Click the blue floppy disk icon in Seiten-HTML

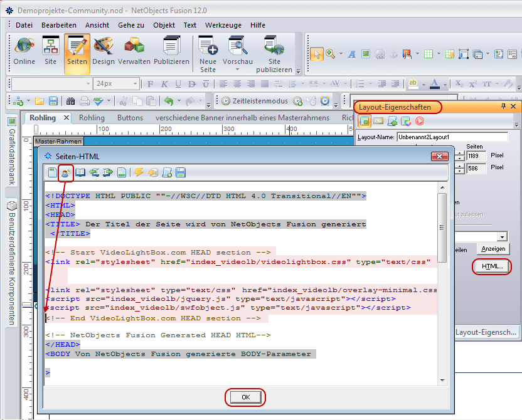pos(181,172)
